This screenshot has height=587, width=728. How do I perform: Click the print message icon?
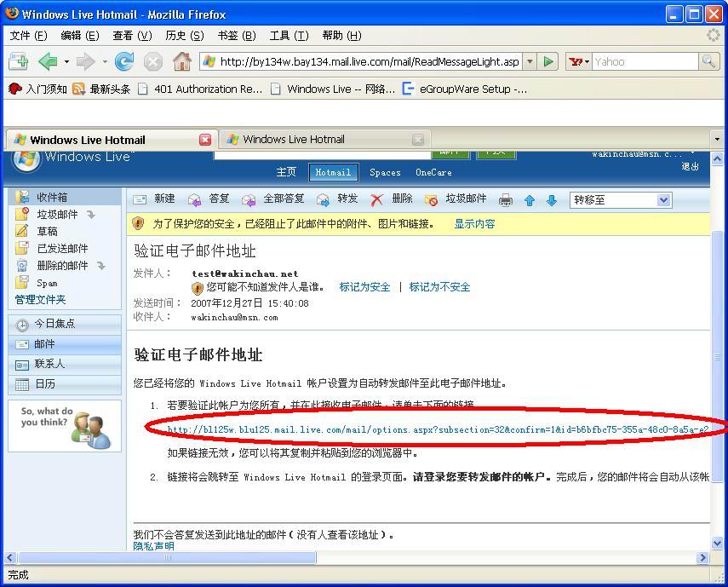[506, 200]
